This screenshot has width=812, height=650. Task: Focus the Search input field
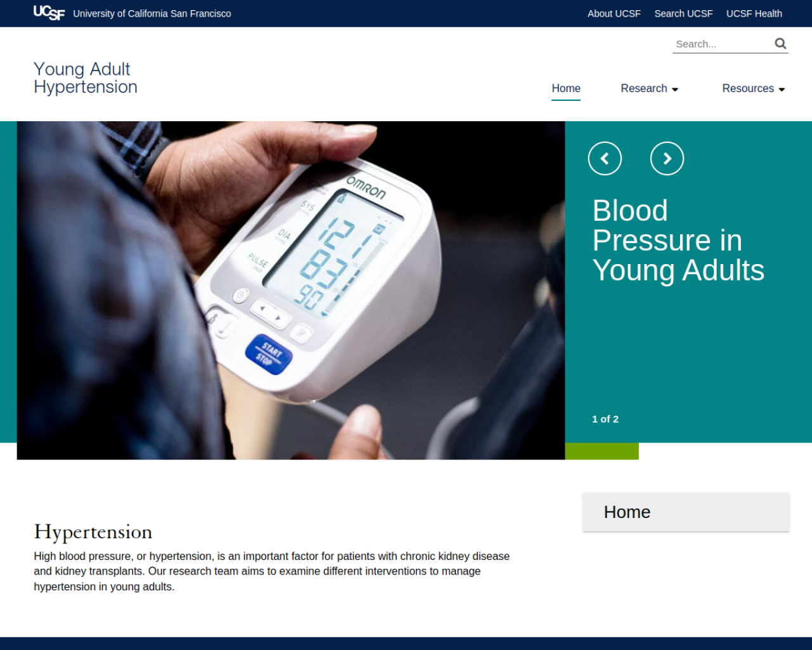tap(722, 44)
